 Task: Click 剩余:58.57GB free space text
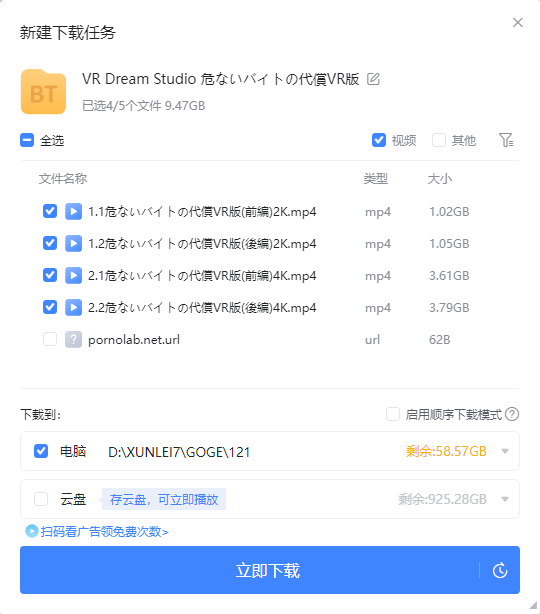coord(446,451)
